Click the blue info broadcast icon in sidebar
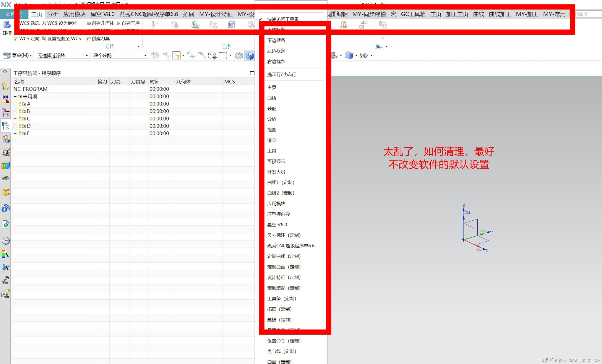Image resolution: width=602 pixels, height=364 pixels. pos(6,208)
